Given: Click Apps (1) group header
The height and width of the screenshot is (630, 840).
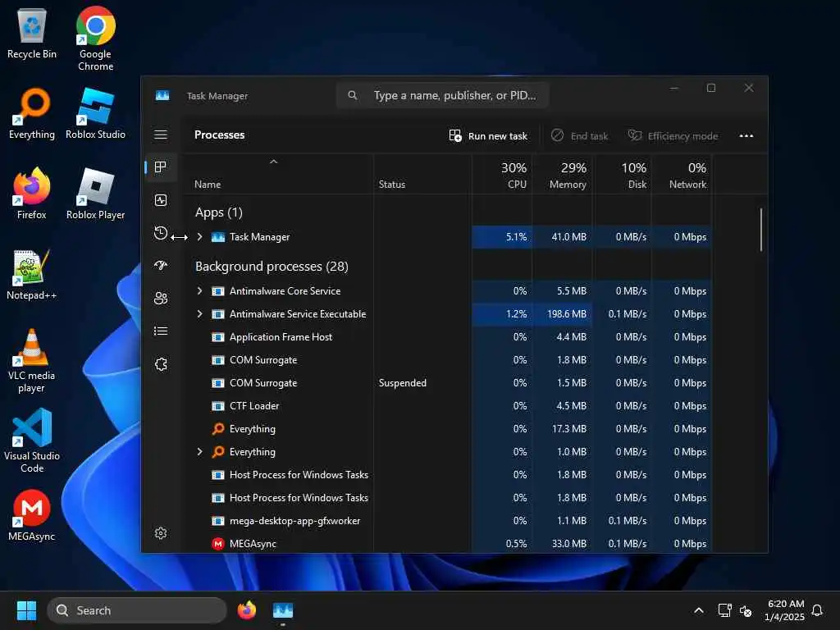Looking at the screenshot, I should pyautogui.click(x=218, y=212).
